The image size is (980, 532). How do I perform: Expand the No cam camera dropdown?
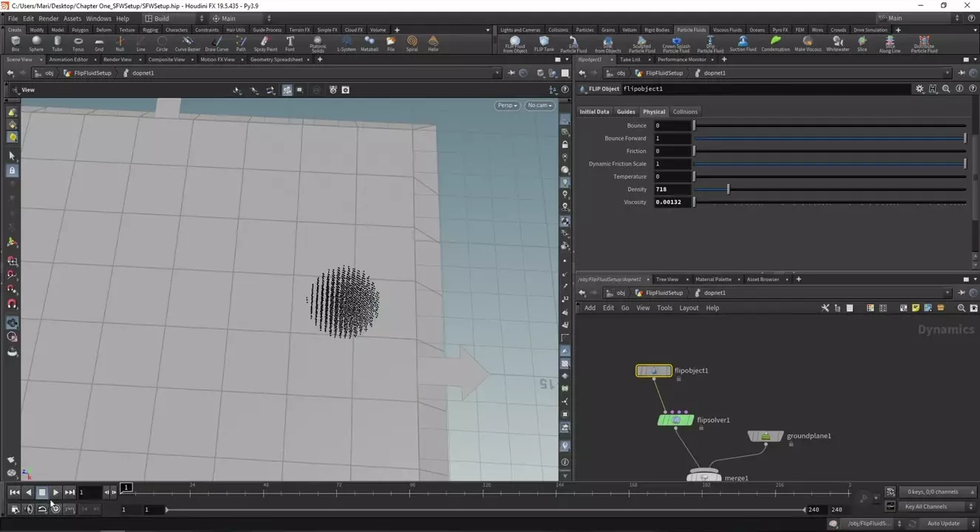540,106
